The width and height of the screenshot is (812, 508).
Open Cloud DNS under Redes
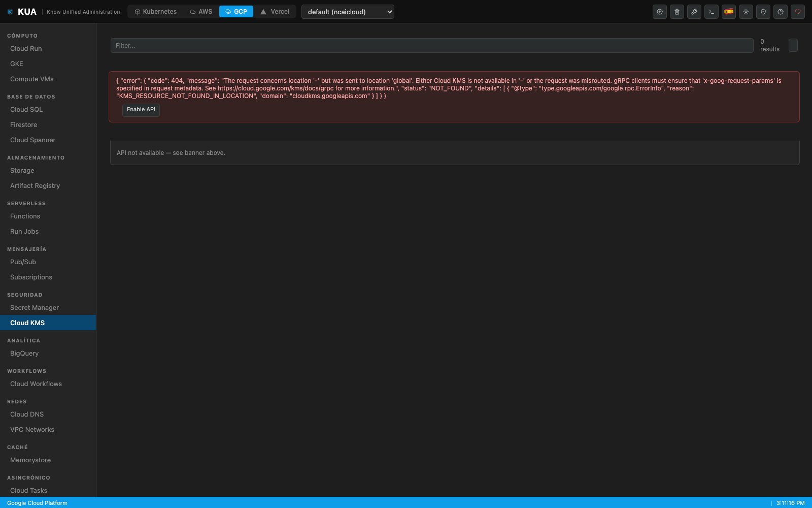click(48, 415)
